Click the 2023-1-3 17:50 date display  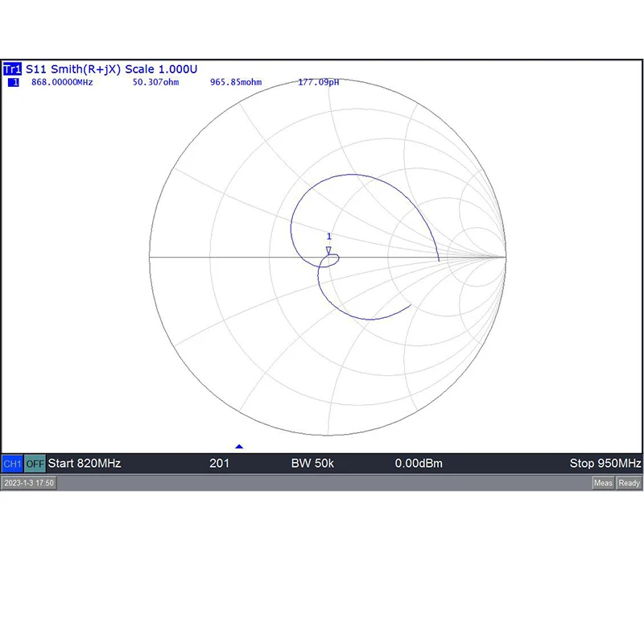point(31,483)
